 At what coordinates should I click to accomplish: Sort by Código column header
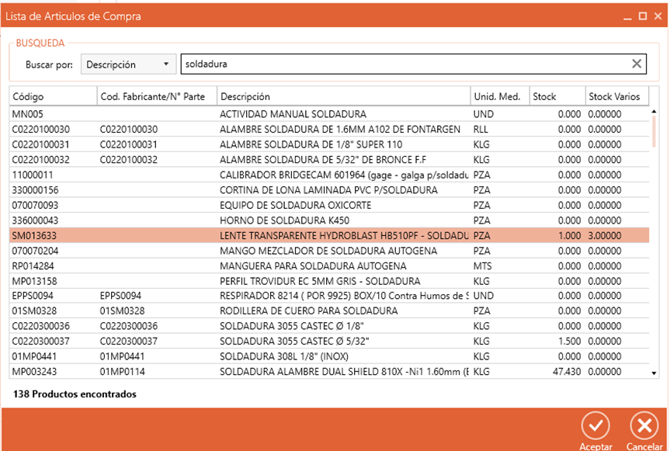pos(53,97)
